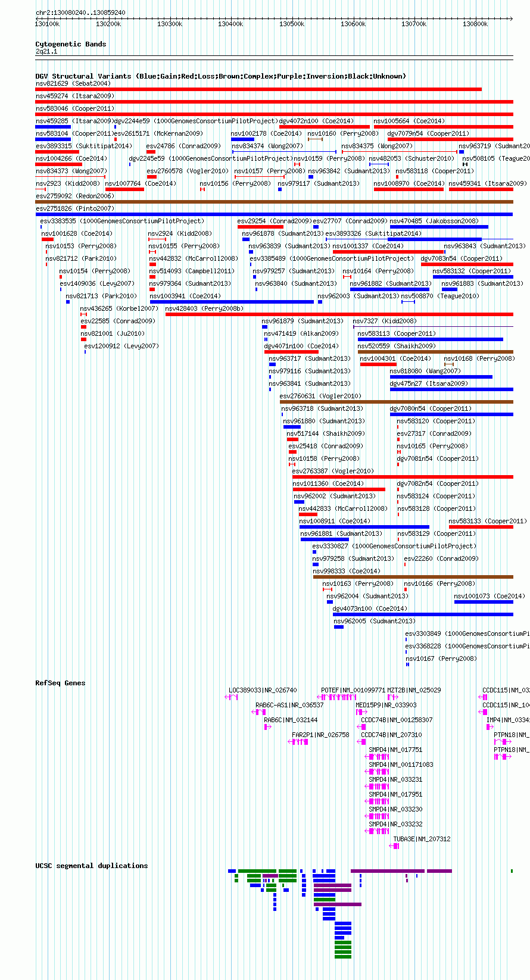530x980 pixels.
Task: Click nsv818080 (Wang2007) variant label
Action: pyautogui.click(x=425, y=371)
